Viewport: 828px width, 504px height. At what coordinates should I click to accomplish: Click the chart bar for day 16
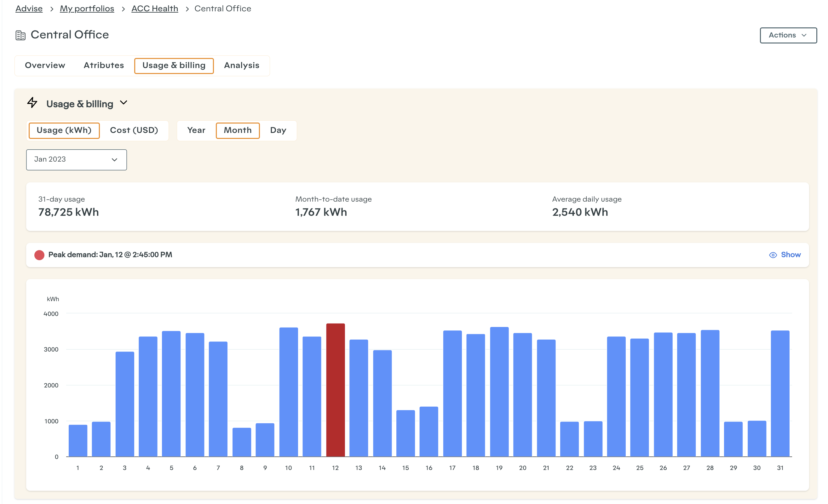click(x=429, y=432)
